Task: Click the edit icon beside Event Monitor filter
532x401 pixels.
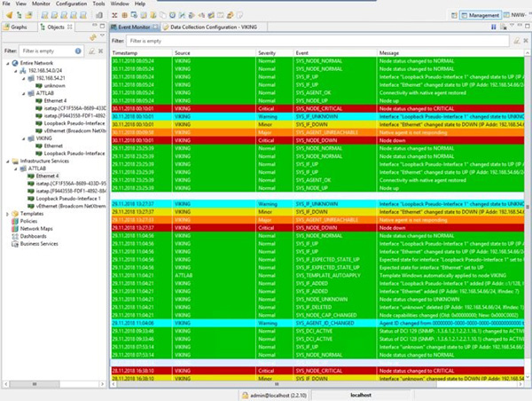Action: (516, 41)
